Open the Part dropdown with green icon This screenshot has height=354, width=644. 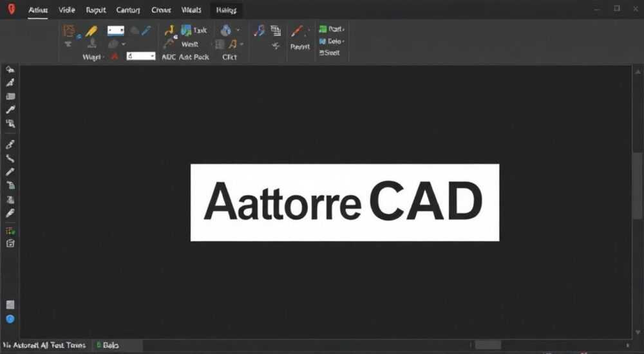click(332, 29)
